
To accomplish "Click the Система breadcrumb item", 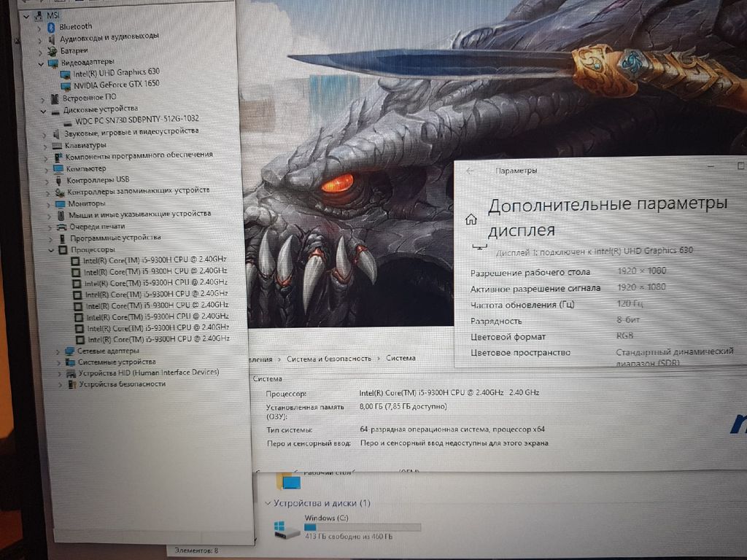I will point(400,357).
